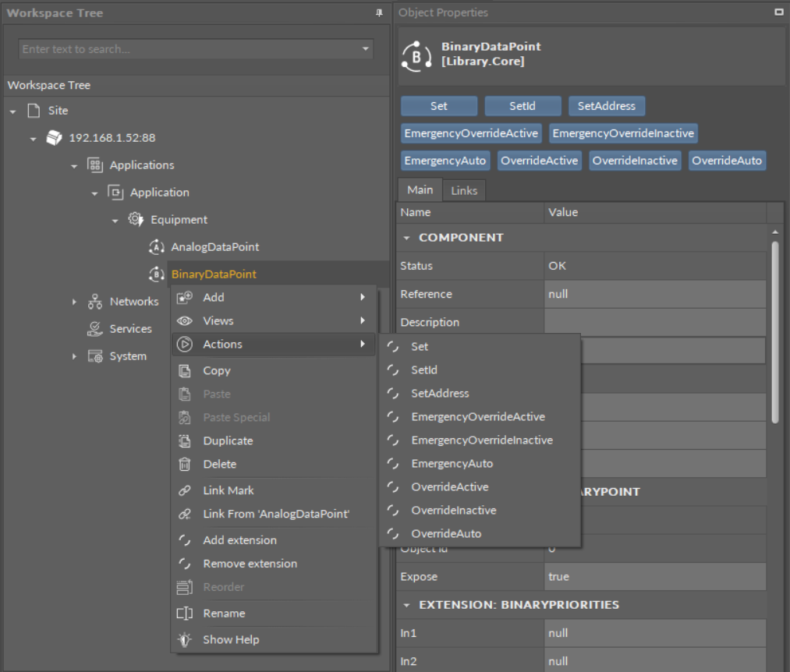Choose OverrideActive from Actions submenu
The image size is (790, 672).
pyautogui.click(x=449, y=487)
